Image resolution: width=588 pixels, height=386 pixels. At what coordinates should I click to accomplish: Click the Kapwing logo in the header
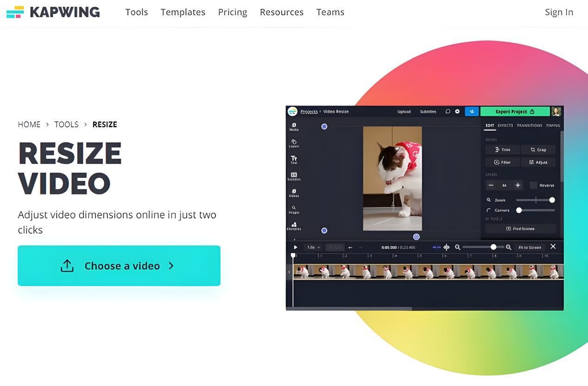[53, 12]
